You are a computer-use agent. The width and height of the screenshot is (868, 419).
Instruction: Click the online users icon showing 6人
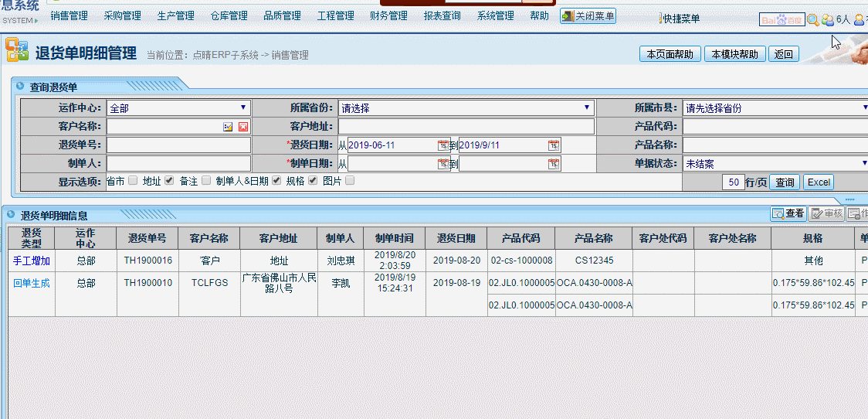[828, 20]
